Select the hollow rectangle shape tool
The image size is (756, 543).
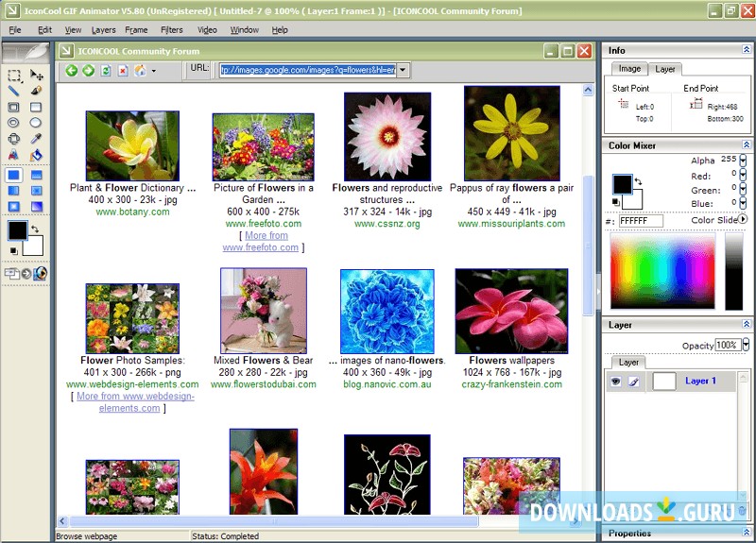14,107
